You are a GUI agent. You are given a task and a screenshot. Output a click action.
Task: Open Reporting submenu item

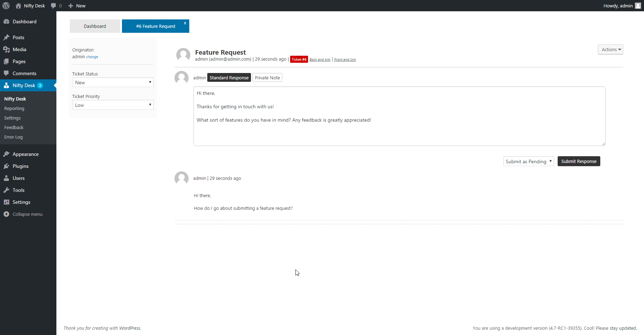click(14, 108)
